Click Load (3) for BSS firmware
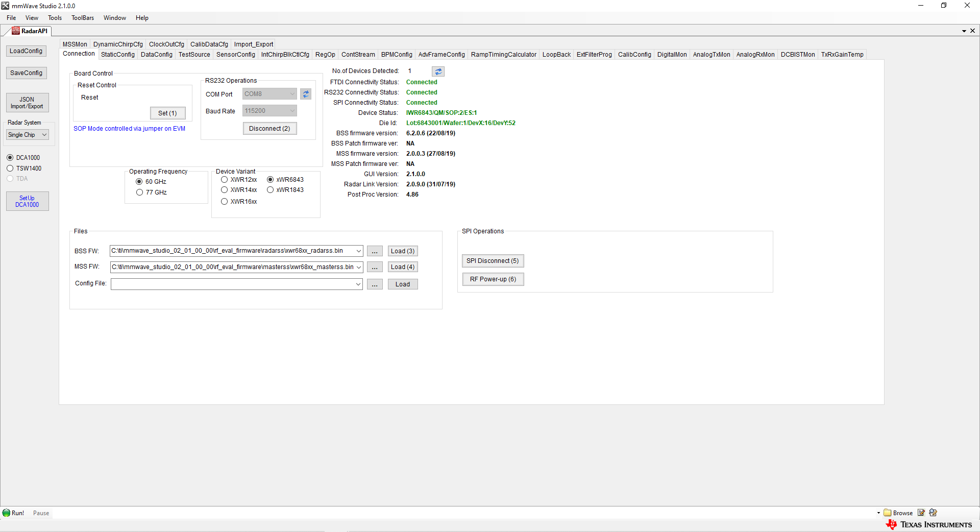980x532 pixels. click(x=403, y=251)
